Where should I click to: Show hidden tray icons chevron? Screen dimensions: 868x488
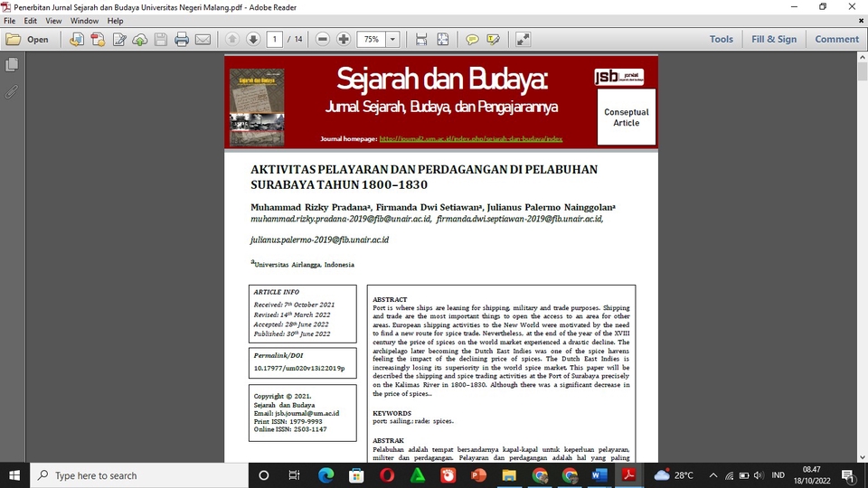[713, 475]
